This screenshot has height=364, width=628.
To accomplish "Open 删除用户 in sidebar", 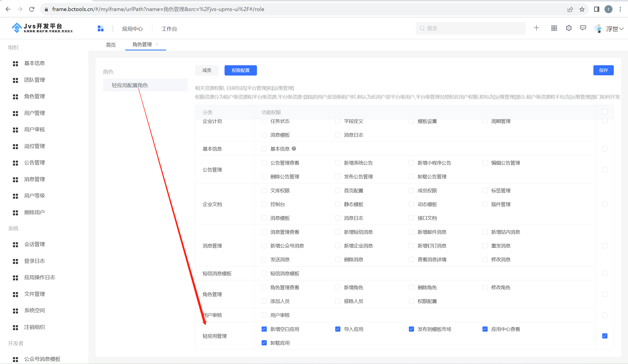I will tap(34, 212).
